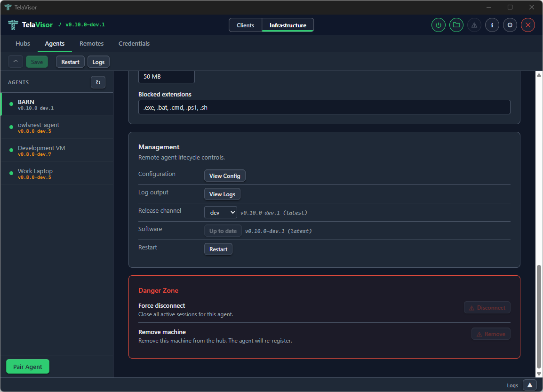Click the undo arrow in the toolbar
Screen dimensions: 543x392
click(15, 61)
